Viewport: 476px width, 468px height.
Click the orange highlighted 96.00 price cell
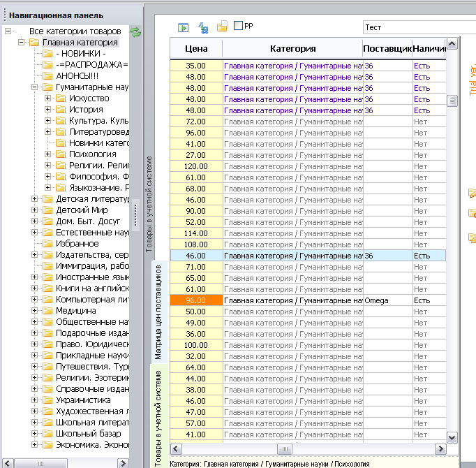click(x=196, y=300)
